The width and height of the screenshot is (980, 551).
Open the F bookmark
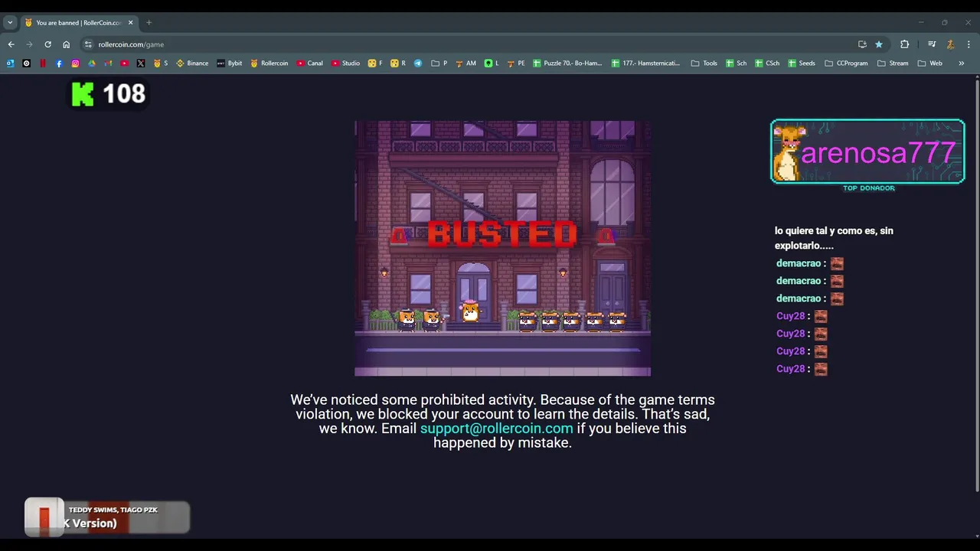coord(375,64)
